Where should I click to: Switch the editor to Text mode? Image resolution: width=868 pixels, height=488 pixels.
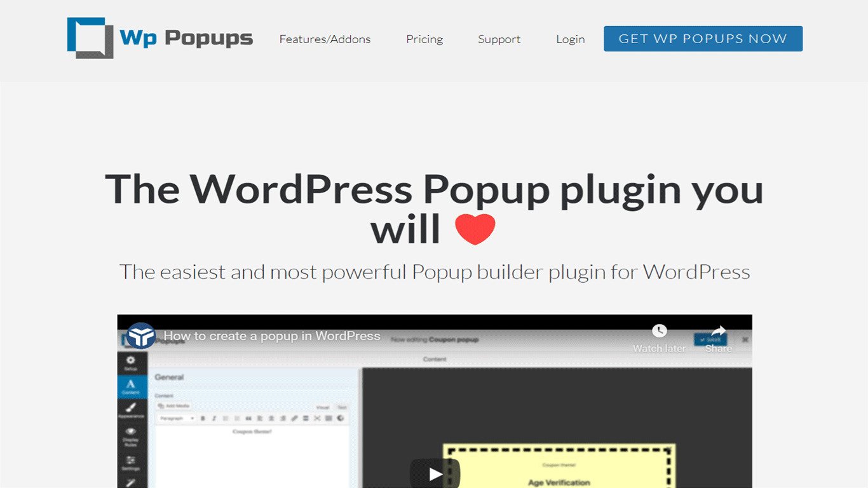341,407
